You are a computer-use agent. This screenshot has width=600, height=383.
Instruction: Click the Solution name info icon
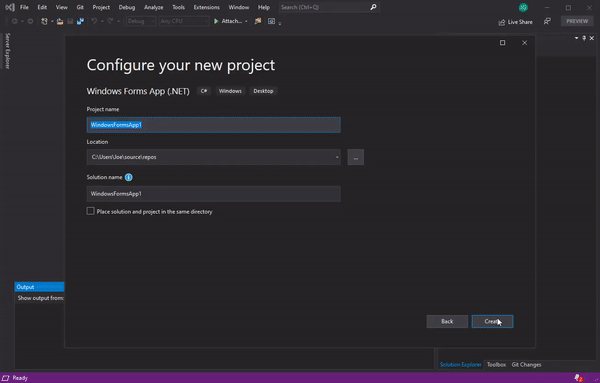coord(129,177)
